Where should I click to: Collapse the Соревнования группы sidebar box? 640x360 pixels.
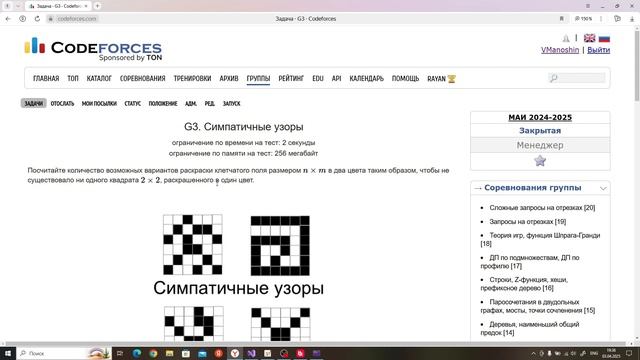tap(603, 188)
